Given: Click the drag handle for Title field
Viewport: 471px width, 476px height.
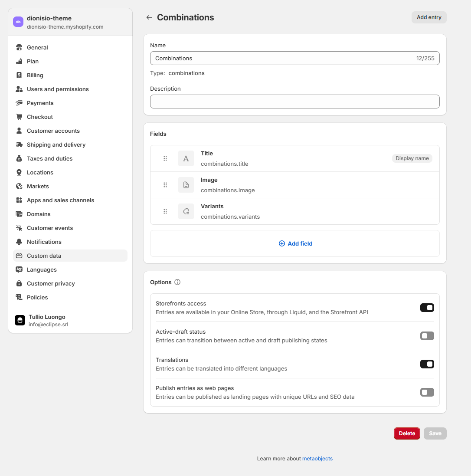Looking at the screenshot, I should click(165, 158).
